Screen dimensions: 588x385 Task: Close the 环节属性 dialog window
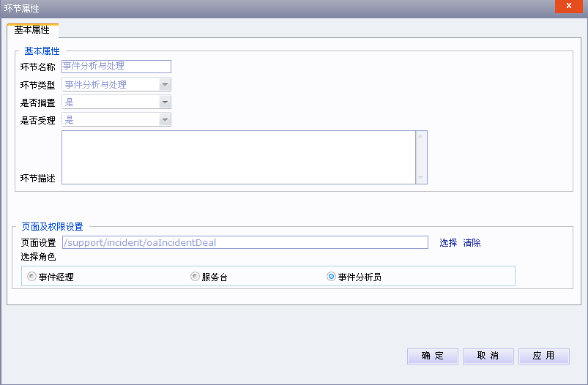tap(568, 7)
